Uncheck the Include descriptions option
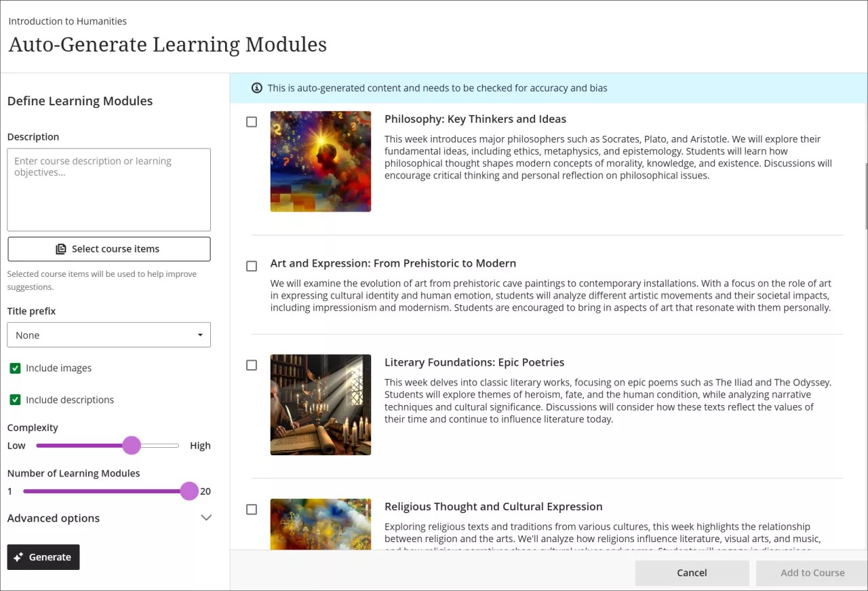The image size is (868, 591). point(14,400)
